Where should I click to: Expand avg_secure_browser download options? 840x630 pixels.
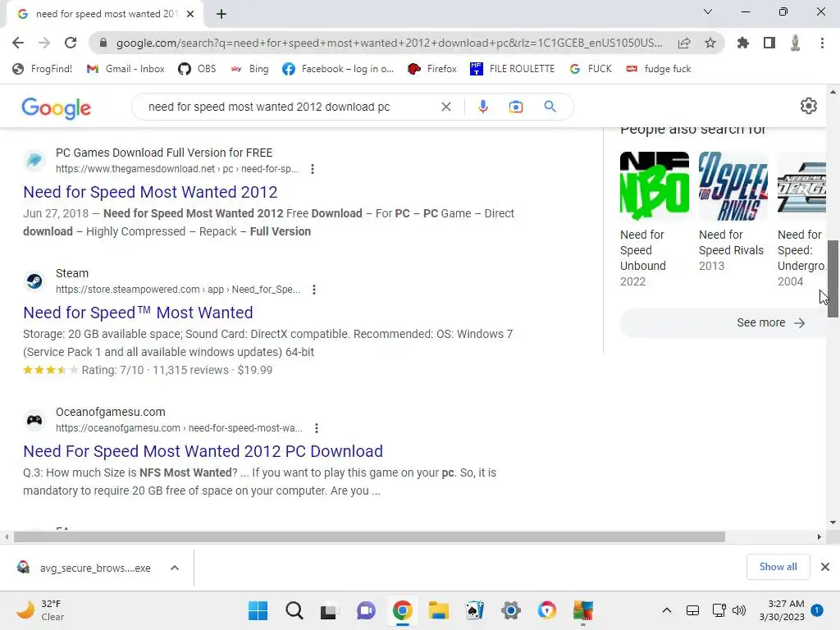click(x=175, y=568)
